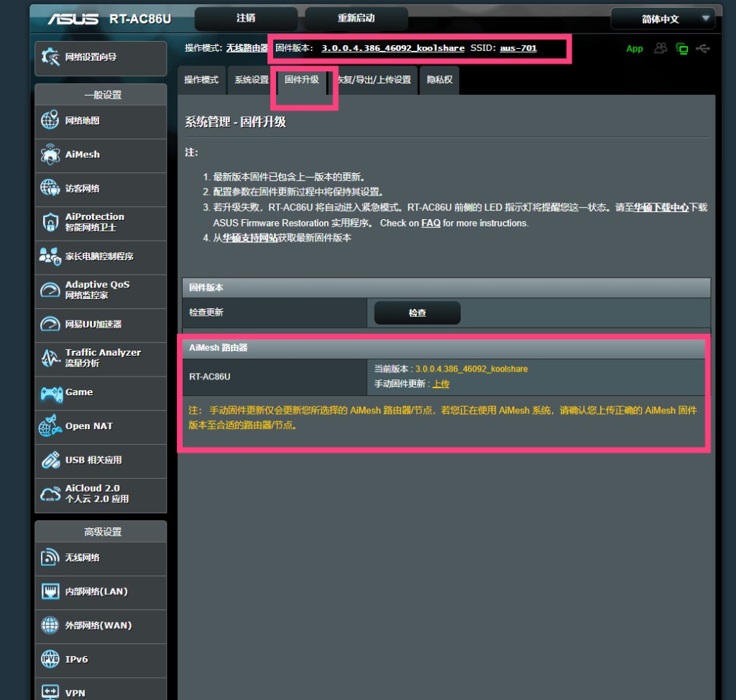
Task: Click the USB status icon in header
Action: 703,48
